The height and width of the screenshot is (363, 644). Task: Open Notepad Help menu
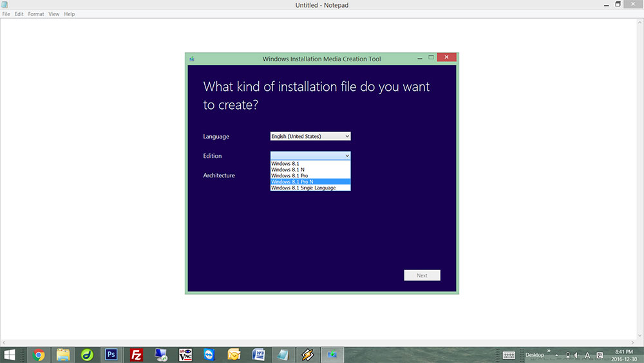pyautogui.click(x=70, y=14)
